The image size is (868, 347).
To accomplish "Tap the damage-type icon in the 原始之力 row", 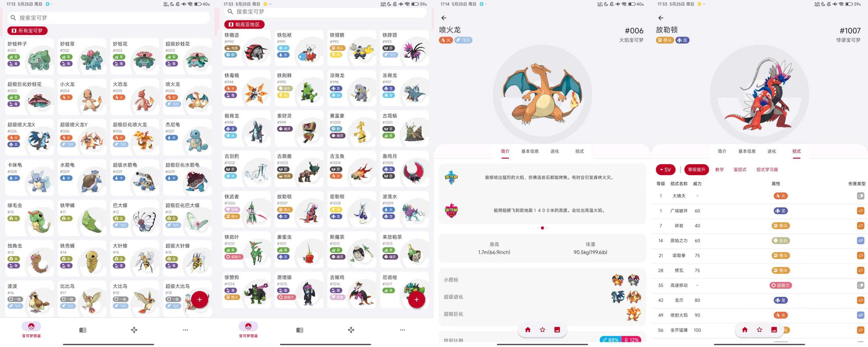I will 860,241.
